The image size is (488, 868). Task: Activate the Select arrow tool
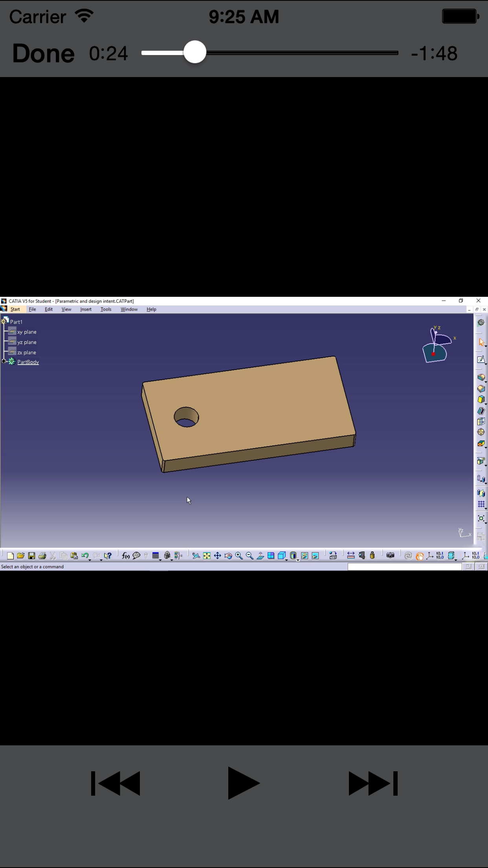pos(481,342)
